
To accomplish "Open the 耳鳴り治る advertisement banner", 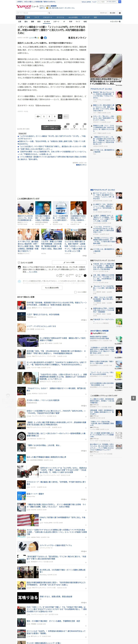I will 28,598.
